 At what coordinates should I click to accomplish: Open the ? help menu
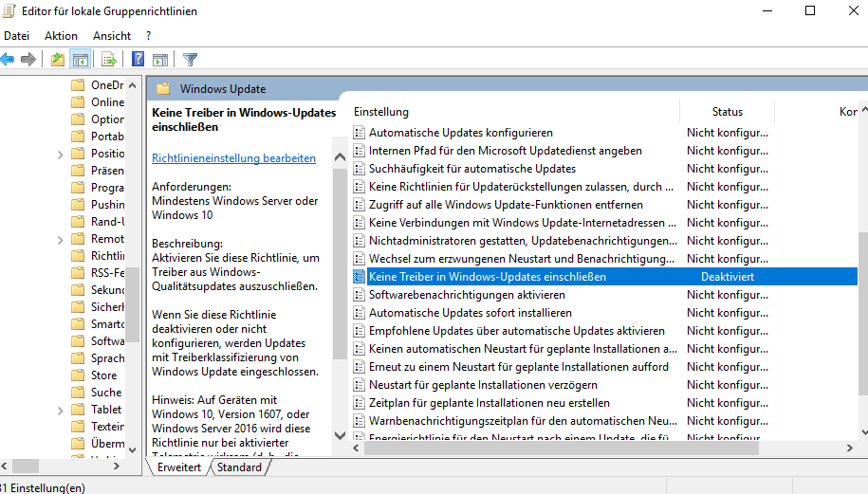pyautogui.click(x=148, y=36)
